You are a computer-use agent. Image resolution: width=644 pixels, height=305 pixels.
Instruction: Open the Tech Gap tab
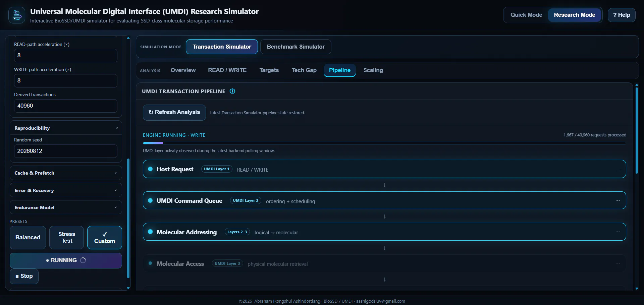[x=304, y=70]
